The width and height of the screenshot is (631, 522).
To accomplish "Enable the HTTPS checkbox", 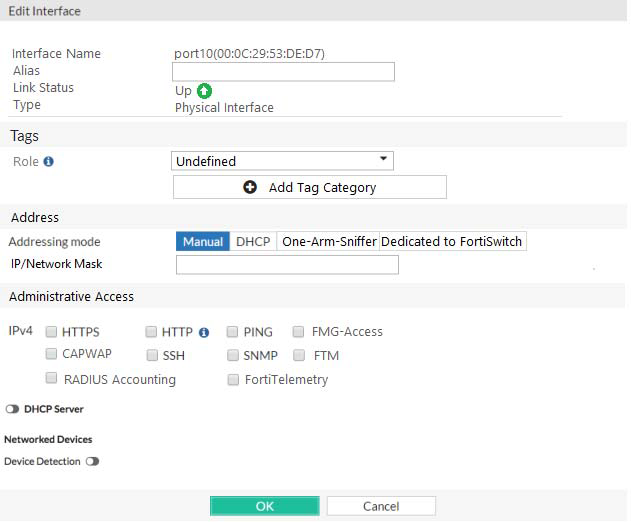I will pyautogui.click(x=51, y=332).
